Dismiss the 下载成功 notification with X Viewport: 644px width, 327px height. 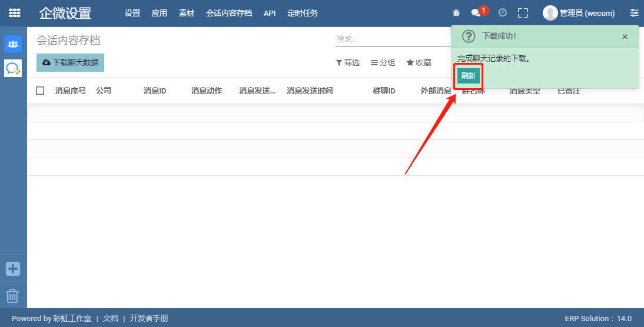tap(625, 36)
